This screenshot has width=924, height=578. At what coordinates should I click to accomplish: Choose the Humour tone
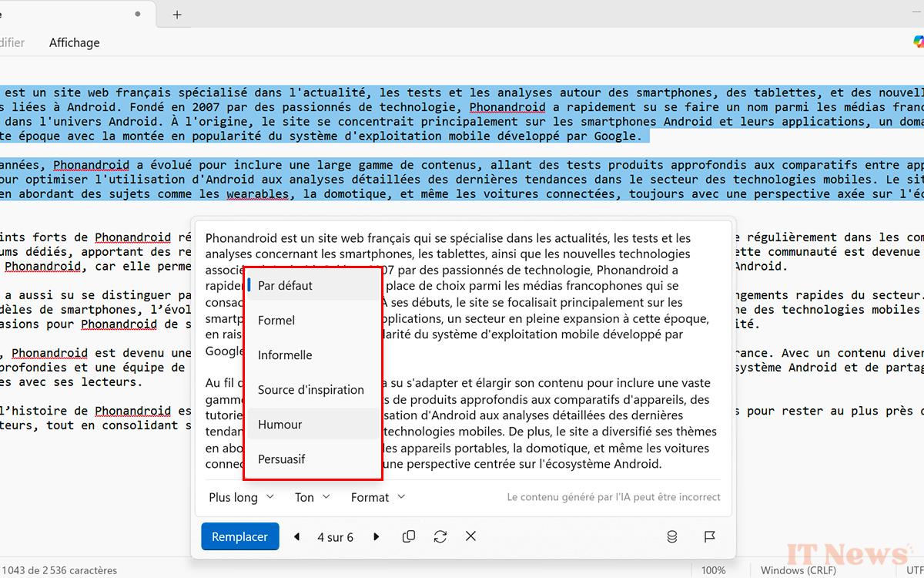313,424
